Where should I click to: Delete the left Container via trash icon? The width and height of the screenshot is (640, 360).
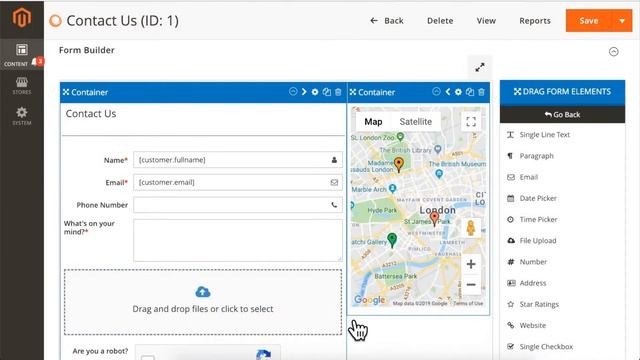pyautogui.click(x=338, y=92)
